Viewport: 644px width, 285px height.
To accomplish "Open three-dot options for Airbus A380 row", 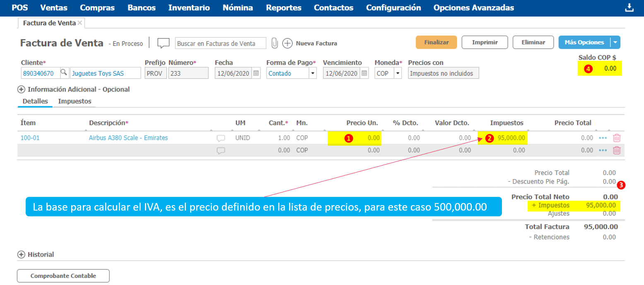I will tap(603, 138).
